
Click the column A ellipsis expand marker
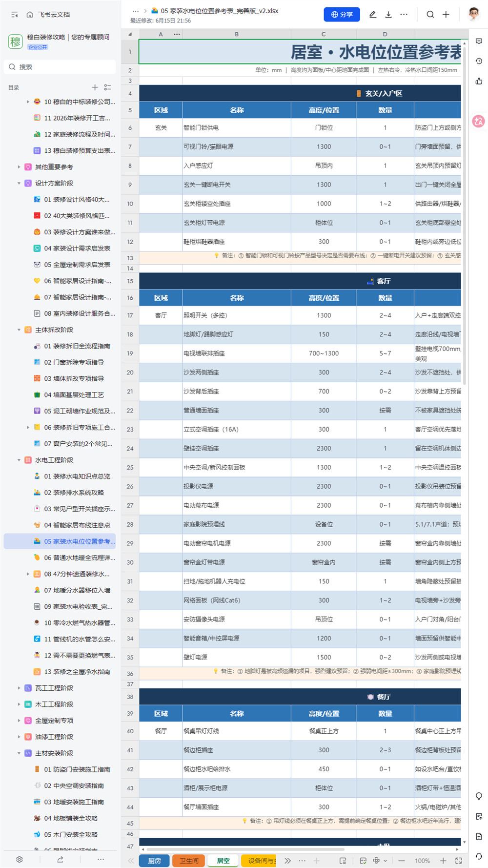[x=177, y=34]
